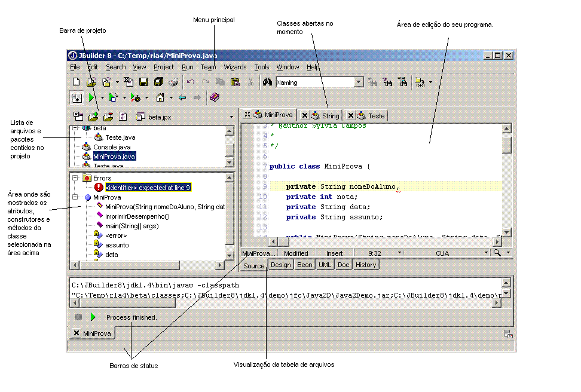The width and height of the screenshot is (581, 392).
Task: Toggle the content pane view button
Action: tap(77, 98)
